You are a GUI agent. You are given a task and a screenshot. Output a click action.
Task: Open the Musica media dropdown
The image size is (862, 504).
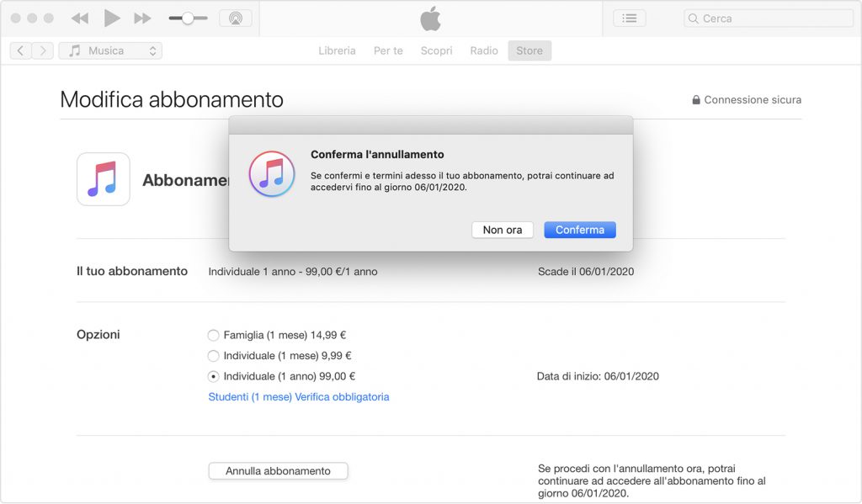(110, 50)
